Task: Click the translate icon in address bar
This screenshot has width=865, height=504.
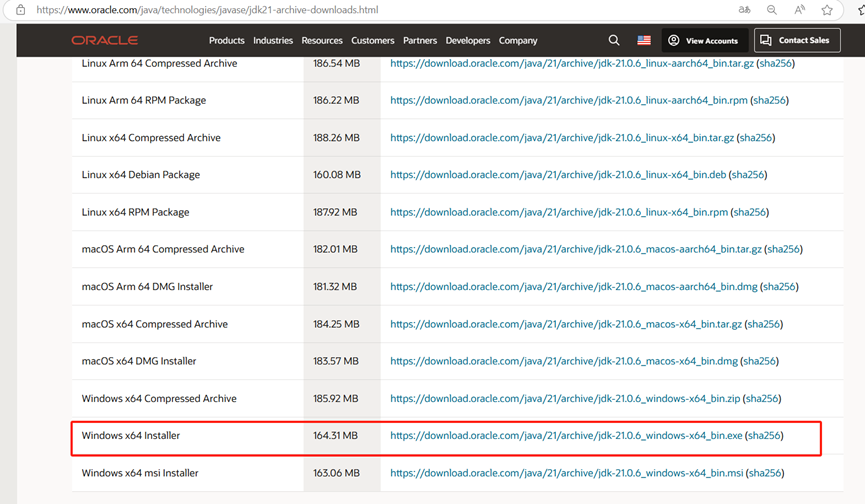Action: coord(743,10)
